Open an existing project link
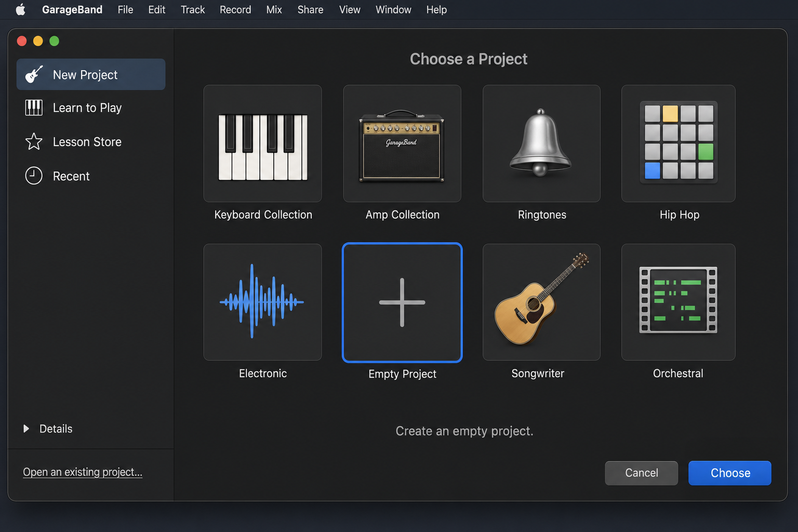Image resolution: width=798 pixels, height=532 pixels. pos(83,472)
